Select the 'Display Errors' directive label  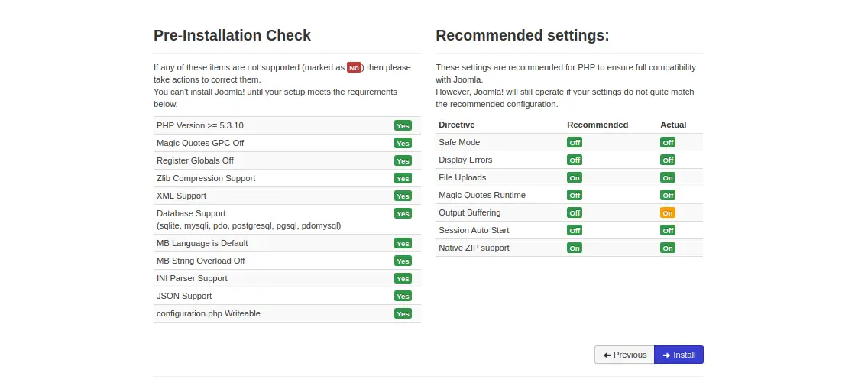coord(465,160)
